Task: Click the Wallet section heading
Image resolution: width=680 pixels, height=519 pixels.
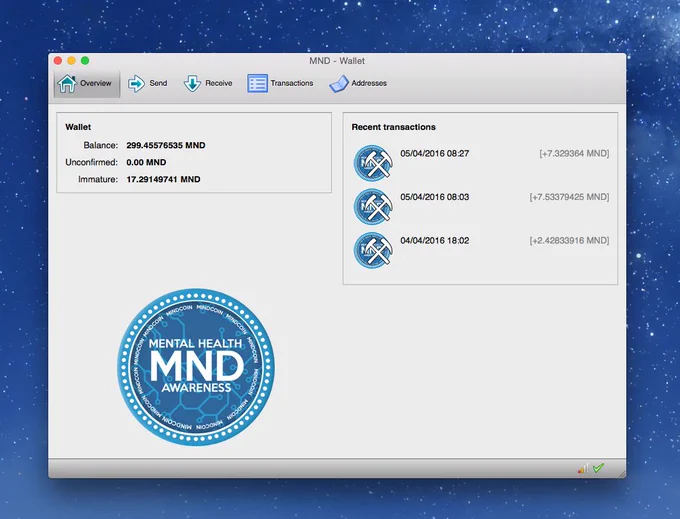Action: 78,127
